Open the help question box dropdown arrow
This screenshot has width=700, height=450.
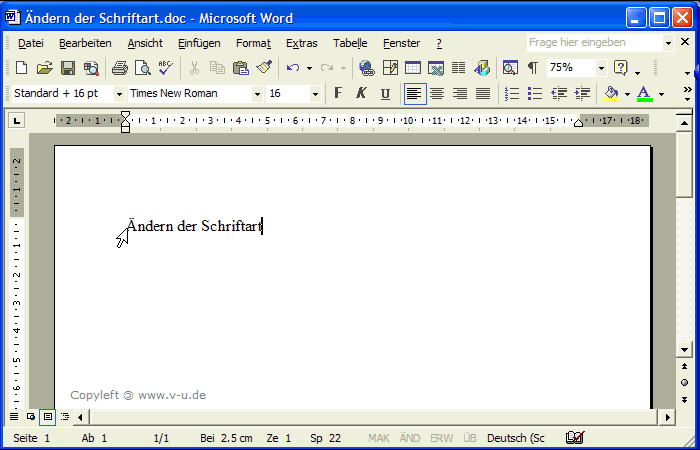tap(668, 43)
